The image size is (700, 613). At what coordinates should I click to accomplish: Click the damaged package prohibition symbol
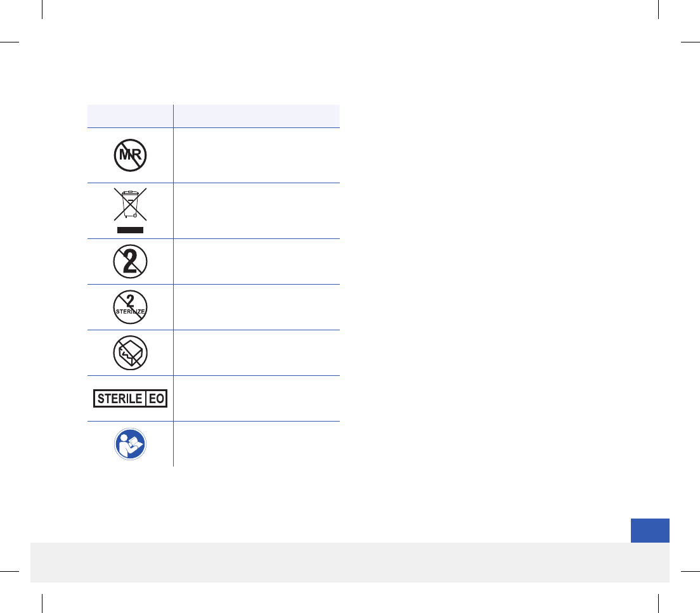point(130,352)
